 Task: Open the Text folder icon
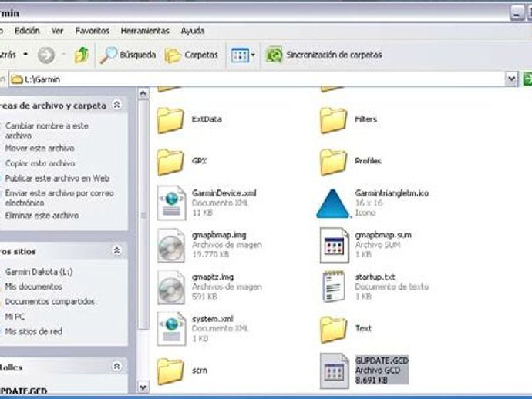pyautogui.click(x=333, y=329)
